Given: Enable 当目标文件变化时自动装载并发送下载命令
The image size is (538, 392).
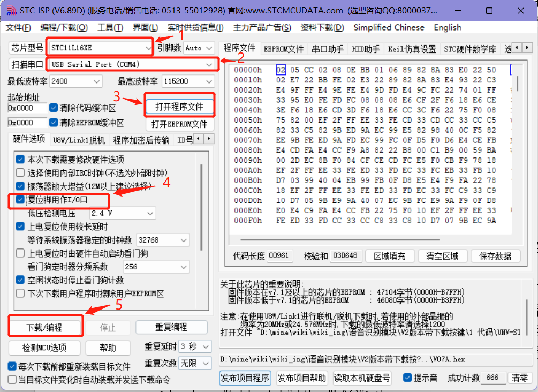Looking at the screenshot, I should (12, 380).
